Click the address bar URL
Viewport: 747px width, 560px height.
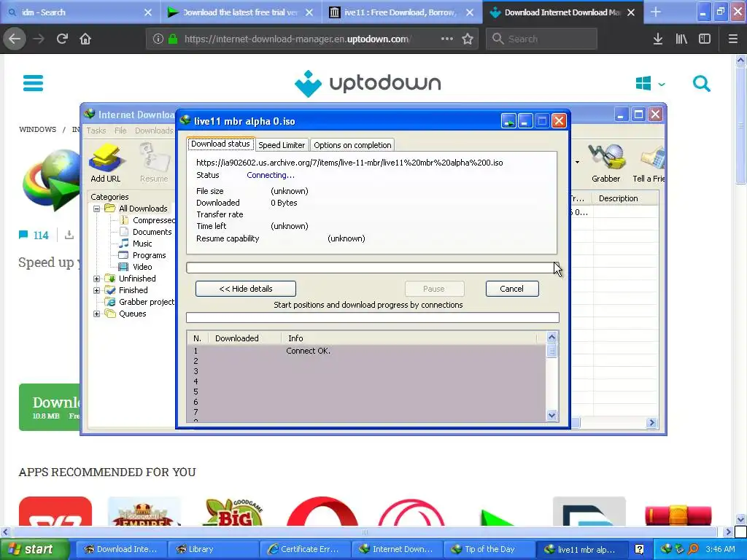point(297,39)
